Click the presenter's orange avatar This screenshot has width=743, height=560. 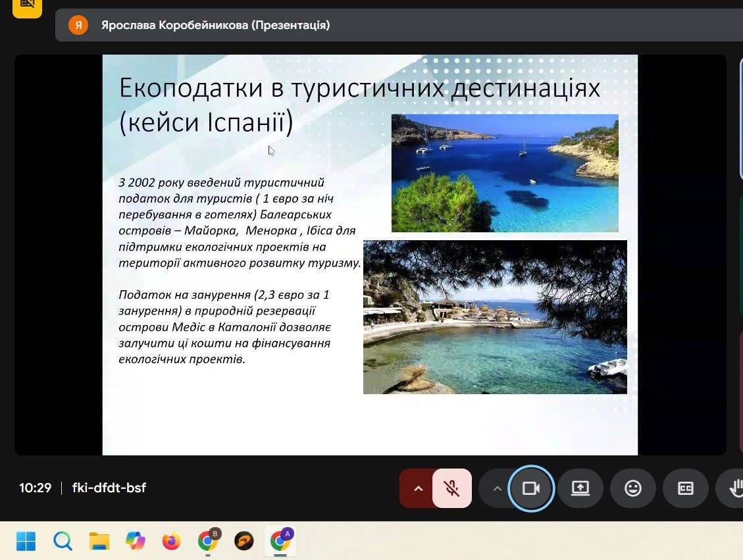[78, 26]
